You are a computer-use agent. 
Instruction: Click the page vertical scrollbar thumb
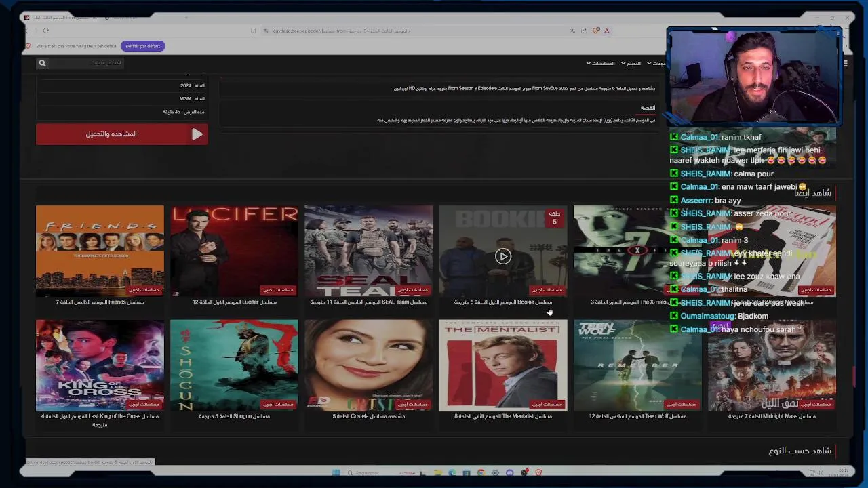coord(853,377)
